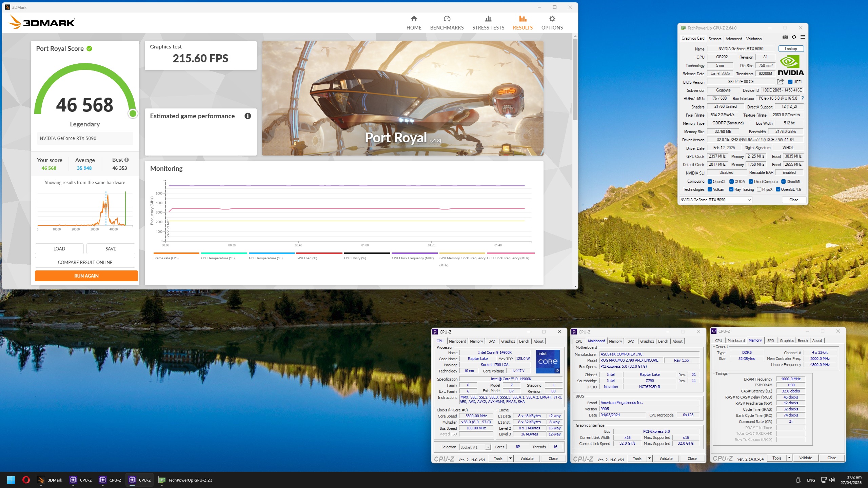Click the Lookup button in GPU-Z

click(791, 49)
